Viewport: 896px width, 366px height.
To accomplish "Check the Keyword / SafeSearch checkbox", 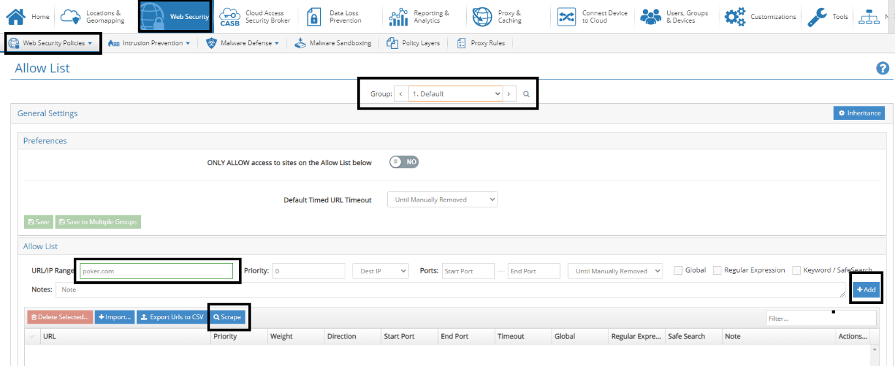I will pyautogui.click(x=796, y=270).
